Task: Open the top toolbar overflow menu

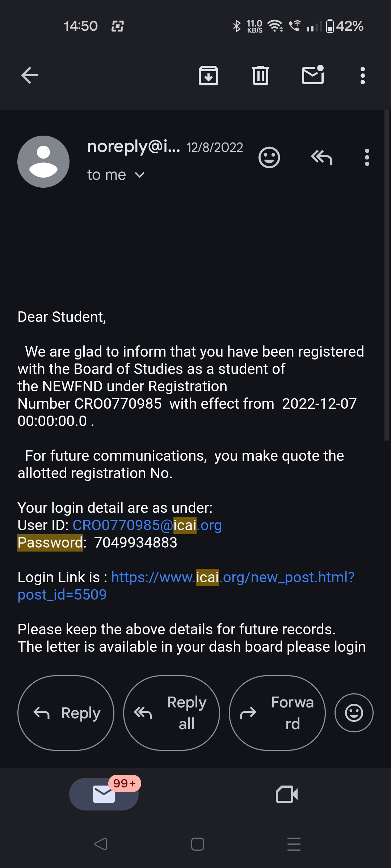Action: pos(362,76)
